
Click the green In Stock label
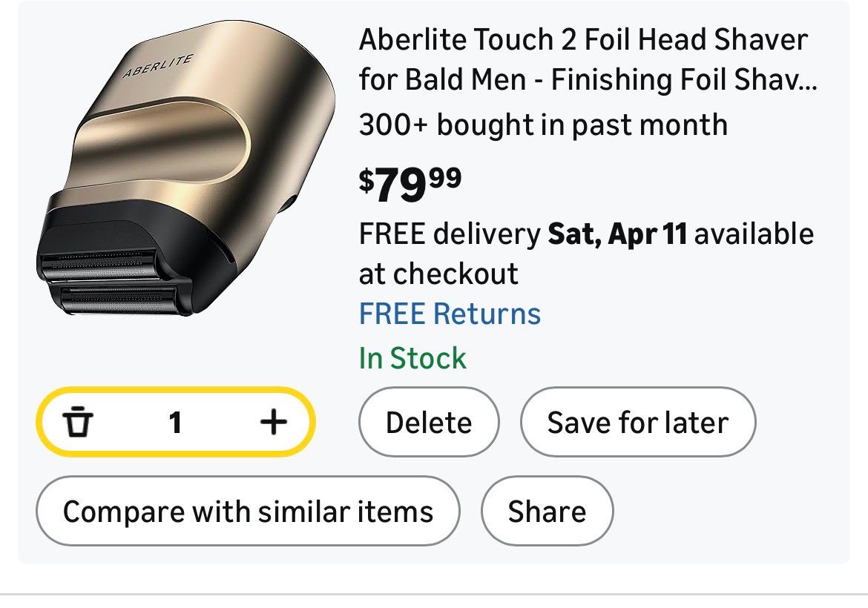(x=412, y=359)
